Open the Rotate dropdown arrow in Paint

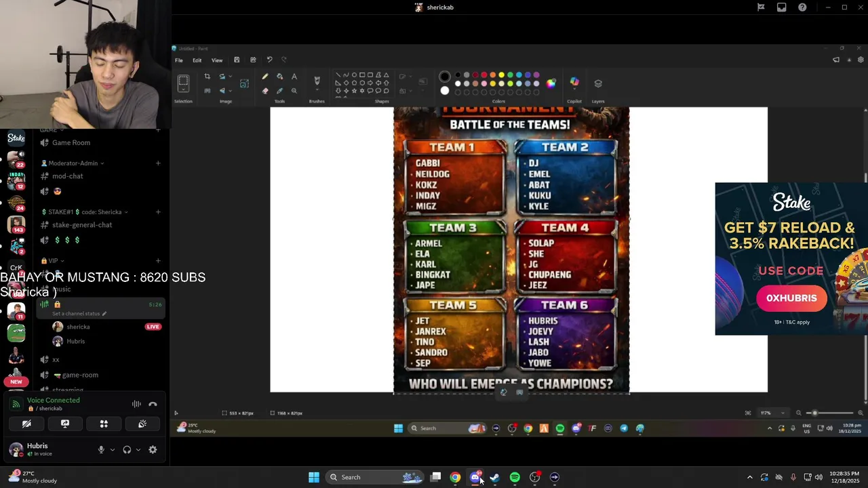230,77
